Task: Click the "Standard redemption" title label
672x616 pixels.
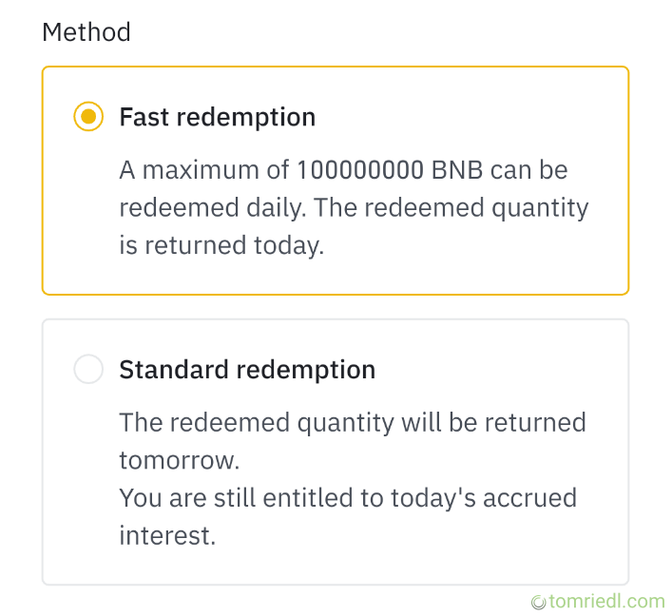Action: coord(247,370)
